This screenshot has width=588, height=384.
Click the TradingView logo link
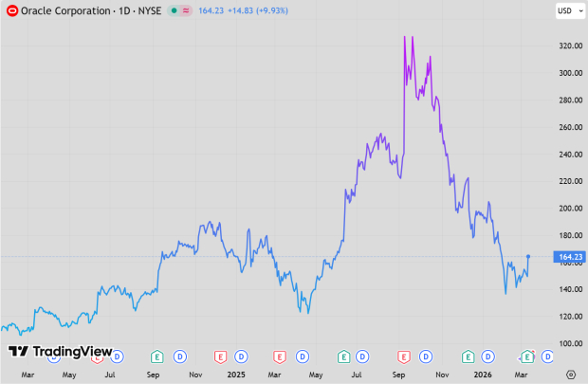(60, 352)
